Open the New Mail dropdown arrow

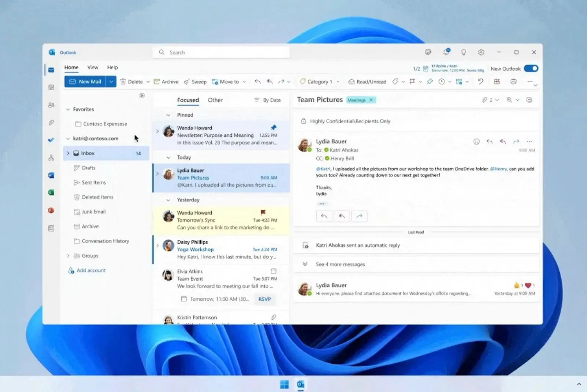tap(111, 81)
